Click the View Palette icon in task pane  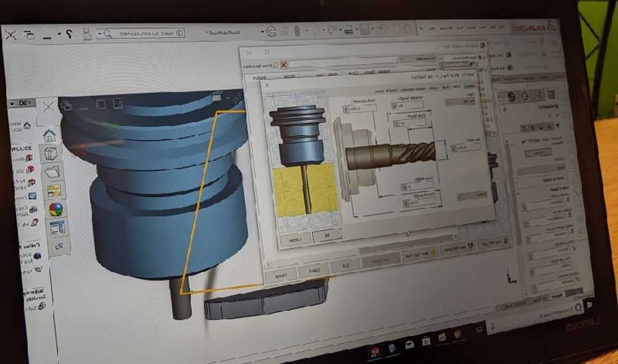54,190
